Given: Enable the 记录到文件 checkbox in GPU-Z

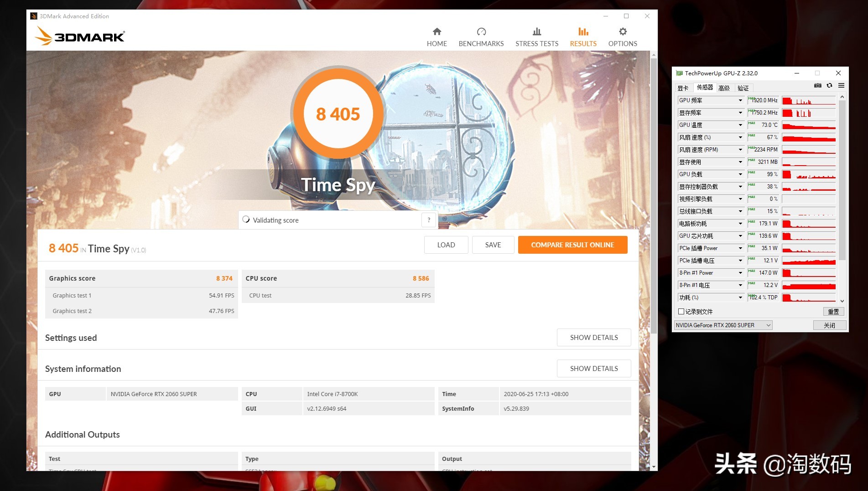Looking at the screenshot, I should [681, 312].
